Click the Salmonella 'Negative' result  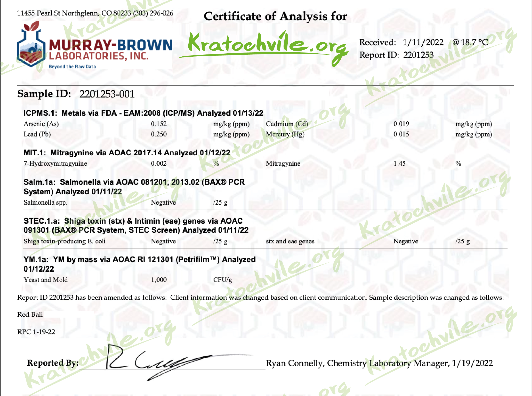click(163, 203)
